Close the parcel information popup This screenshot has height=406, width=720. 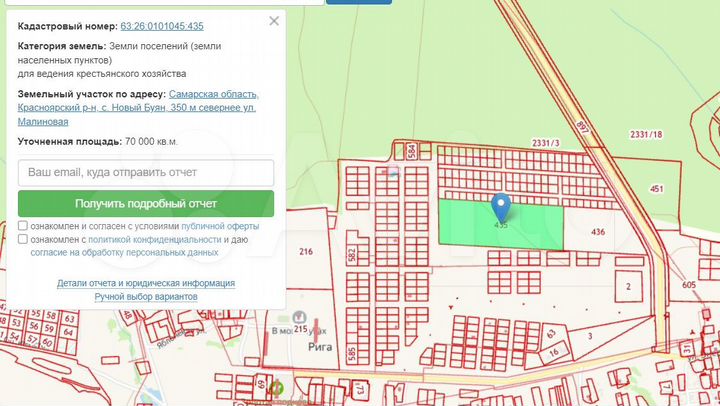click(273, 21)
